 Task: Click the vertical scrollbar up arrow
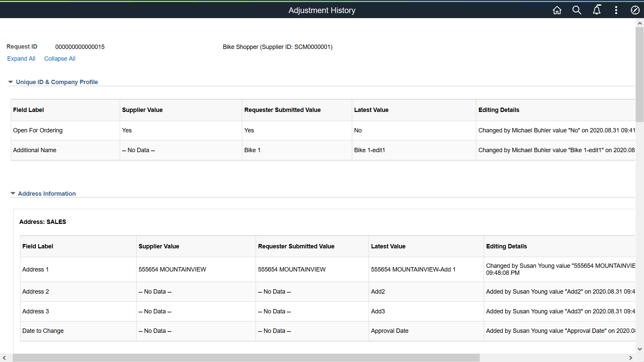point(640,23)
